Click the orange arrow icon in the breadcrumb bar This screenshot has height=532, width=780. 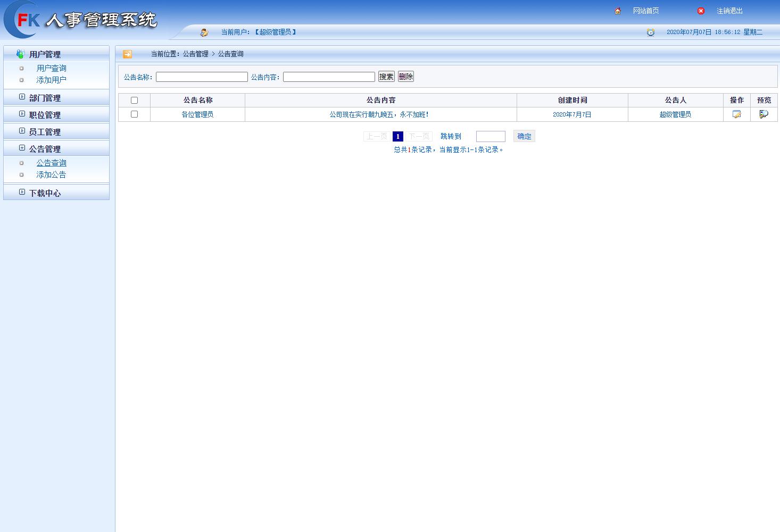point(127,54)
